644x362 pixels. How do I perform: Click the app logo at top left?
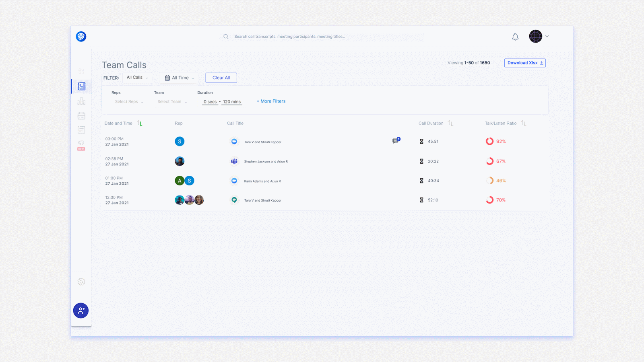pos(81,37)
